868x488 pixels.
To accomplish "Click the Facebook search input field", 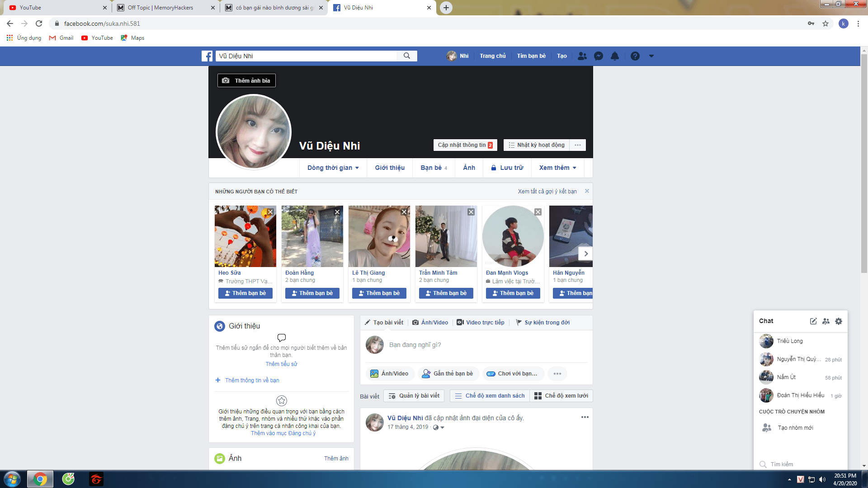I will [306, 56].
